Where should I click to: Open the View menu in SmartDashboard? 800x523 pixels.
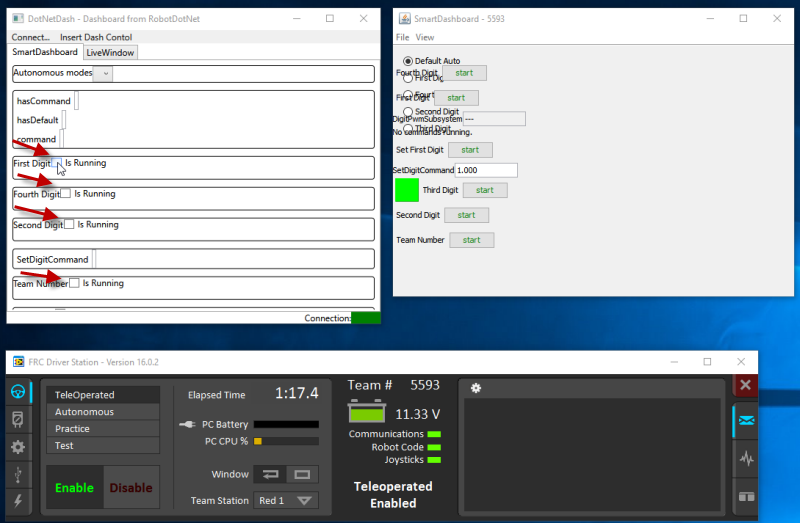pos(424,37)
